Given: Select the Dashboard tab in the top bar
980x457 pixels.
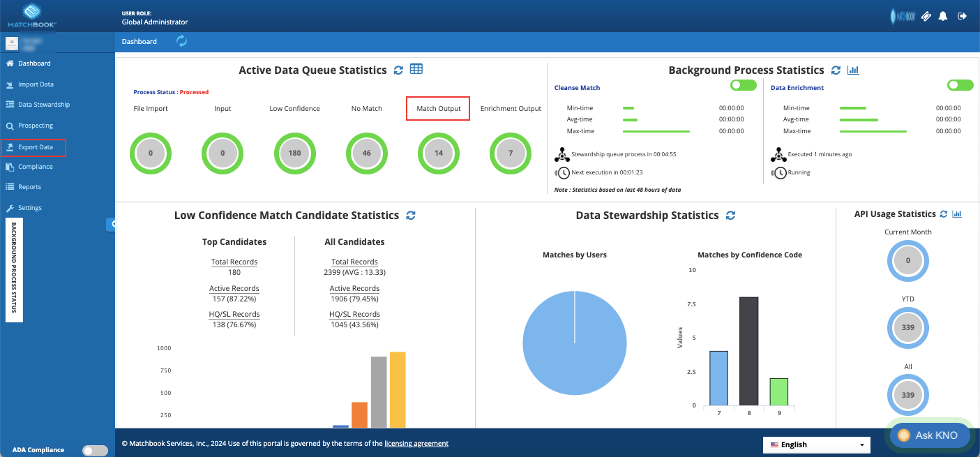Looking at the screenshot, I should [140, 42].
